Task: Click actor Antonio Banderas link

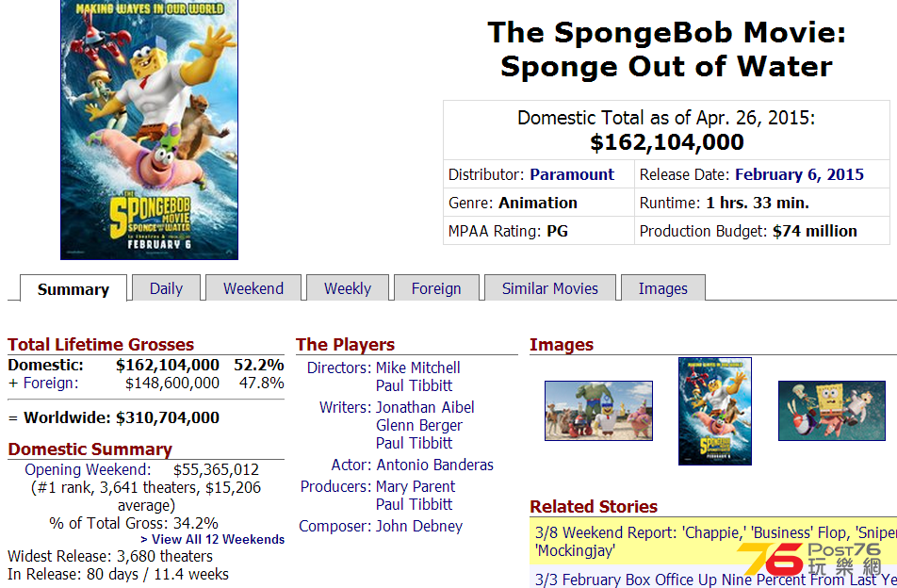Action: (x=434, y=465)
